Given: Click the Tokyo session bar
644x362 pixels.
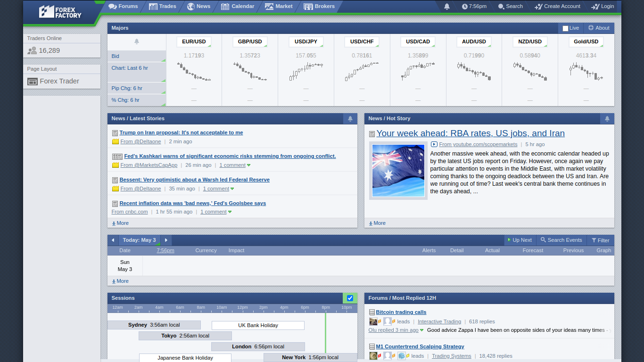Looking at the screenshot, I should (x=185, y=336).
